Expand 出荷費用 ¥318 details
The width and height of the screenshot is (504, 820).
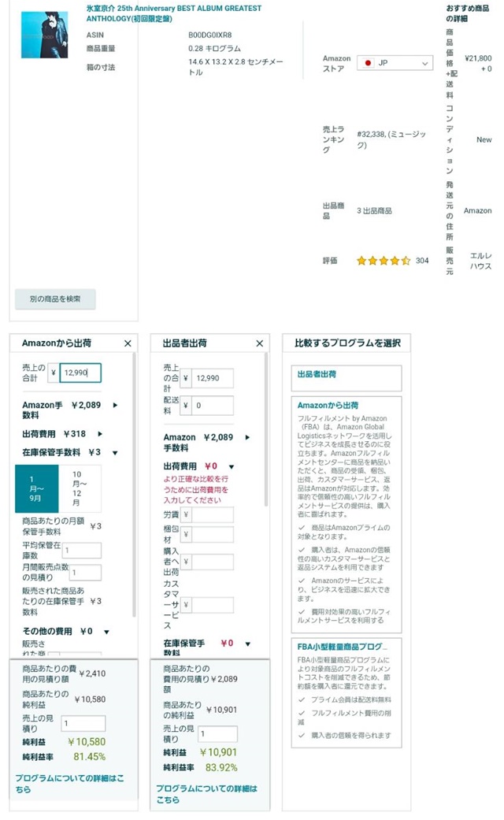(x=106, y=433)
